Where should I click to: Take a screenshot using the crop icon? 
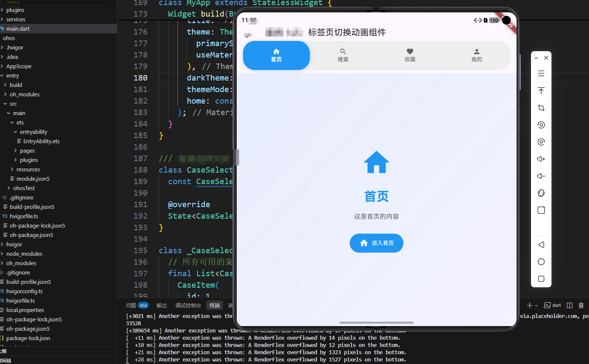541,108
